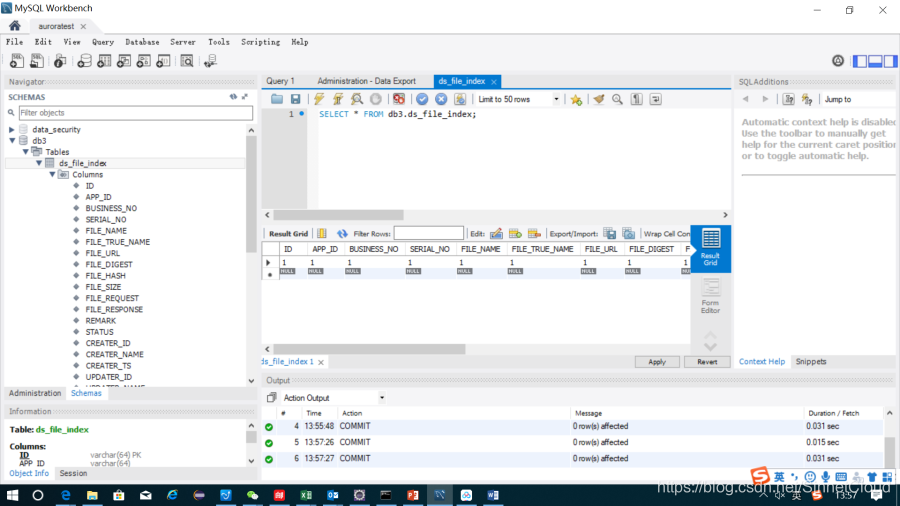Open the Server menu

point(183,42)
